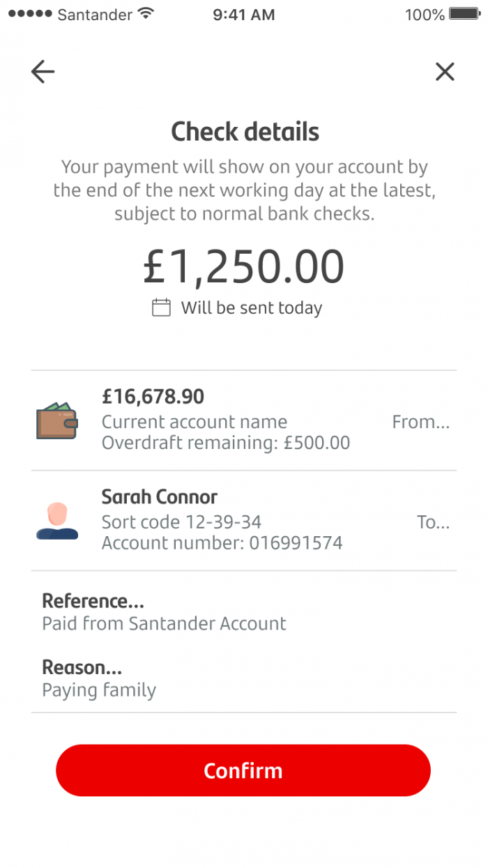488x868 pixels.
Task: Tap the 'Check details' heading
Action: click(x=245, y=131)
